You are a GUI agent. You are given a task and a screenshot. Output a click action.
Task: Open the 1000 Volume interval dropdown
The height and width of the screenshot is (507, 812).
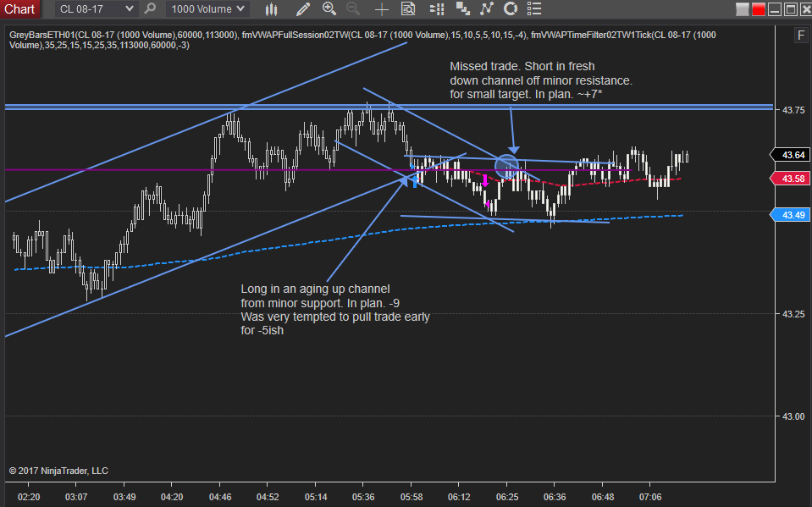207,8
